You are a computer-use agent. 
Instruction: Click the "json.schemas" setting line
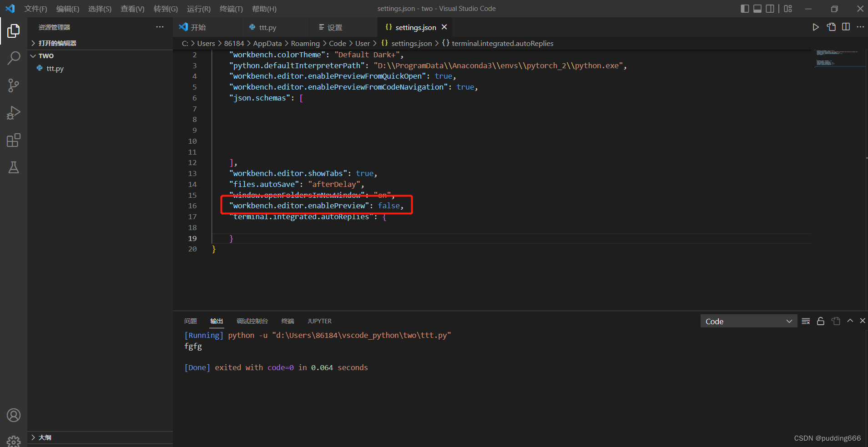coord(266,98)
